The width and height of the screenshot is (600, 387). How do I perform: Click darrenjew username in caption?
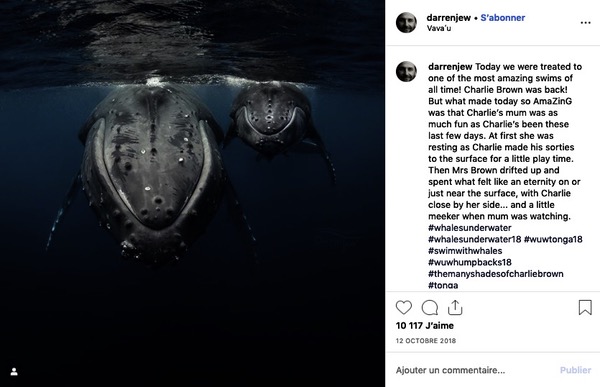click(x=450, y=67)
